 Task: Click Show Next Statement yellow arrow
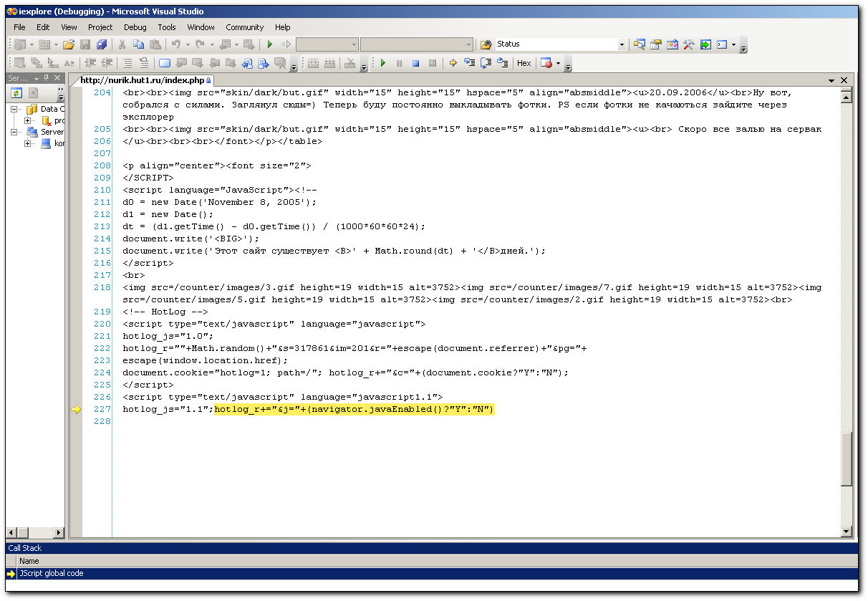[x=453, y=63]
